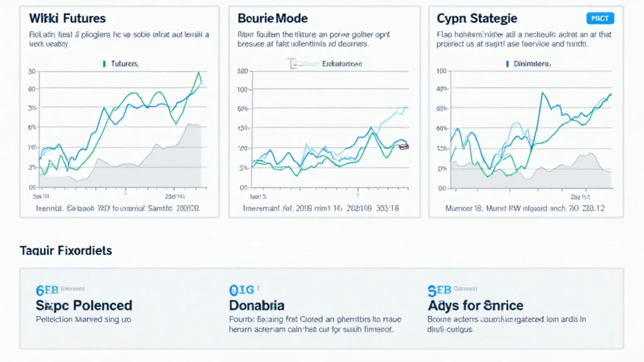
Task: Click the 0IG icon above Donabria
Action: pyautogui.click(x=241, y=290)
